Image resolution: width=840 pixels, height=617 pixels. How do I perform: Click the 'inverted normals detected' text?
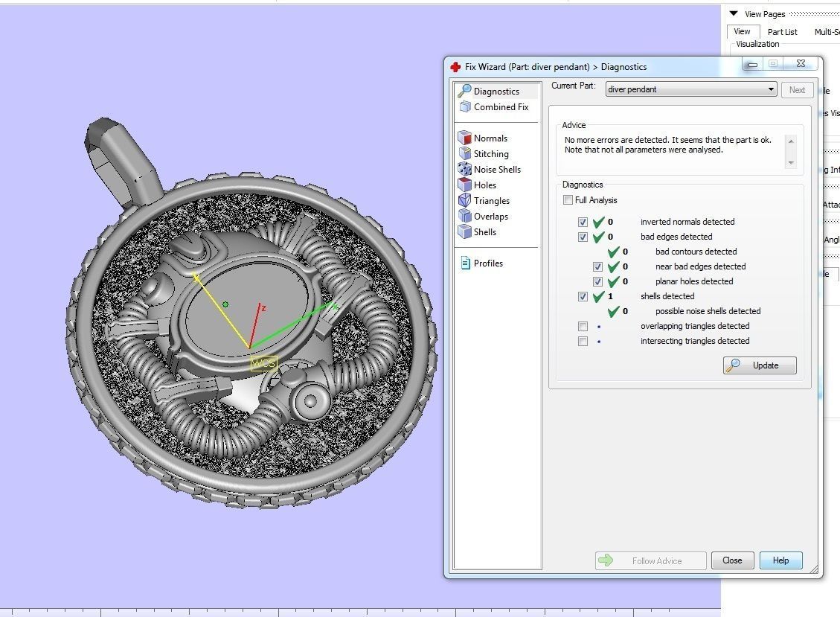coord(687,222)
